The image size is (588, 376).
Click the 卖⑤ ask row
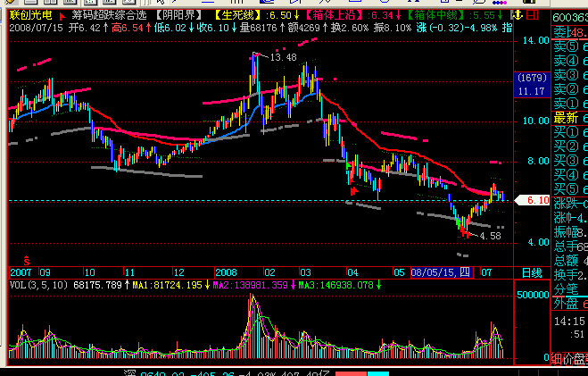(x=570, y=46)
